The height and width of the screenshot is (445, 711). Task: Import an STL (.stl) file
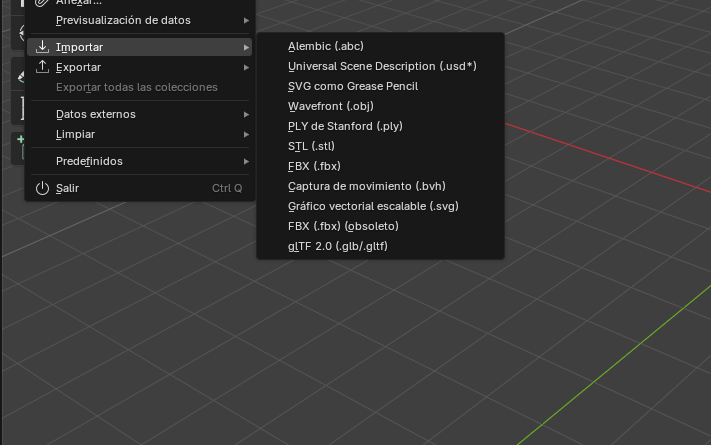[380, 146]
